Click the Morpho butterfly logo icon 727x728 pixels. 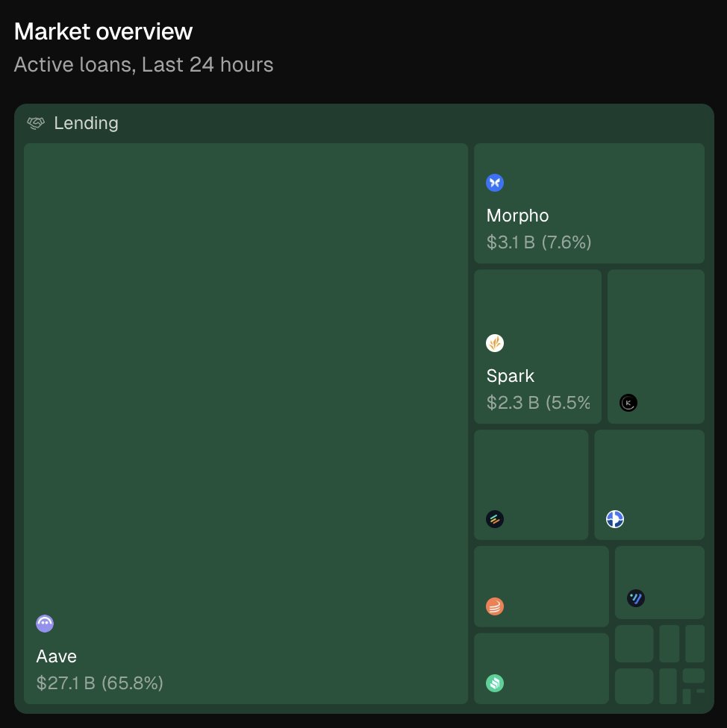(x=495, y=183)
